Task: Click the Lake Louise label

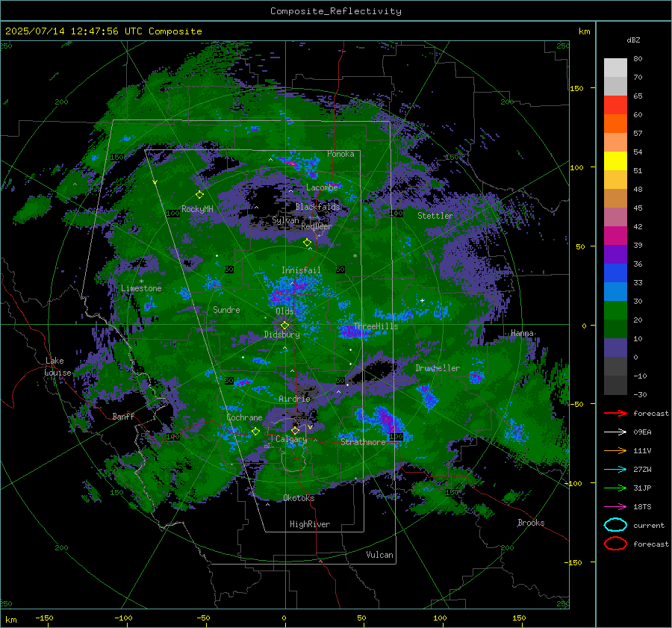Action: point(57,367)
